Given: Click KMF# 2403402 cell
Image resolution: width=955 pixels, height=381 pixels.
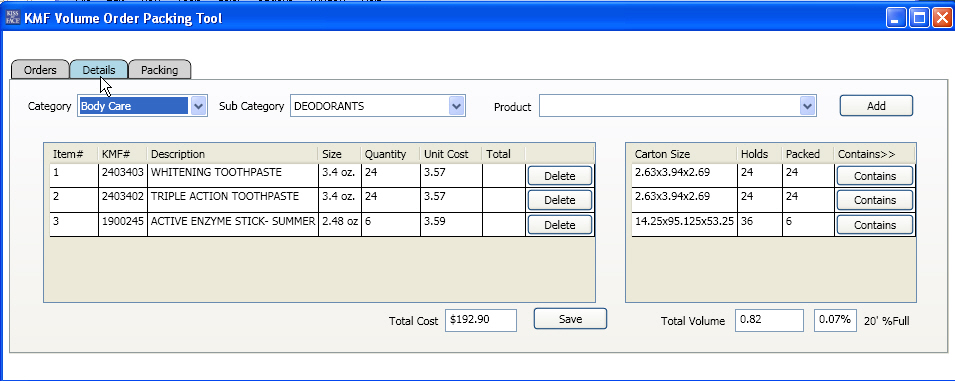Looking at the screenshot, I should [x=122, y=200].
